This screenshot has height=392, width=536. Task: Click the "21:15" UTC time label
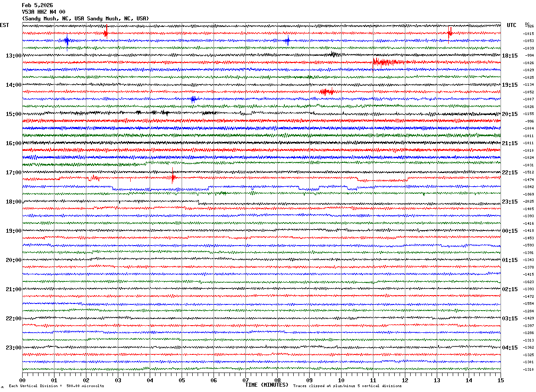pos(510,143)
